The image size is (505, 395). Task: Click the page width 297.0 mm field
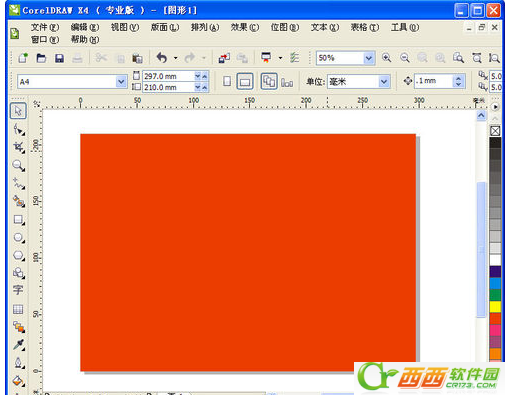pos(168,76)
